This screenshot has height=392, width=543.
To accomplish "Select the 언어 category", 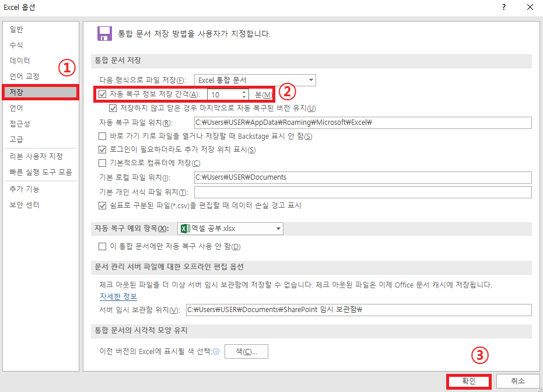I will (40, 108).
